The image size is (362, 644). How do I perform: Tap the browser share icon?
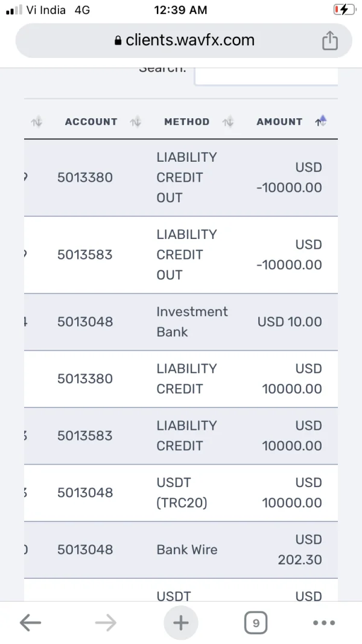(329, 41)
